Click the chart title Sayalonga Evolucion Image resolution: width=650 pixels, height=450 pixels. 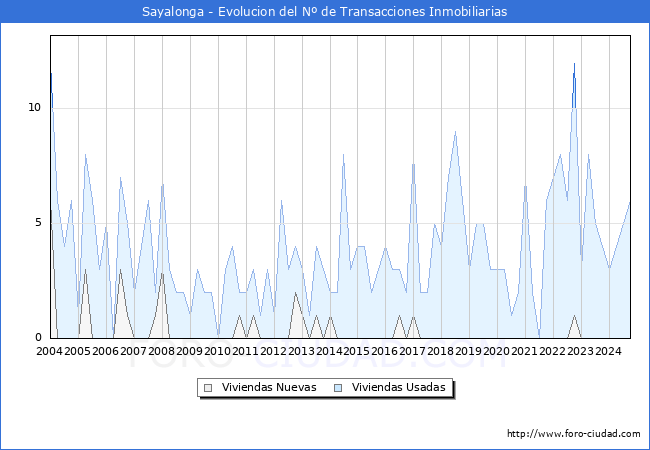click(325, 12)
